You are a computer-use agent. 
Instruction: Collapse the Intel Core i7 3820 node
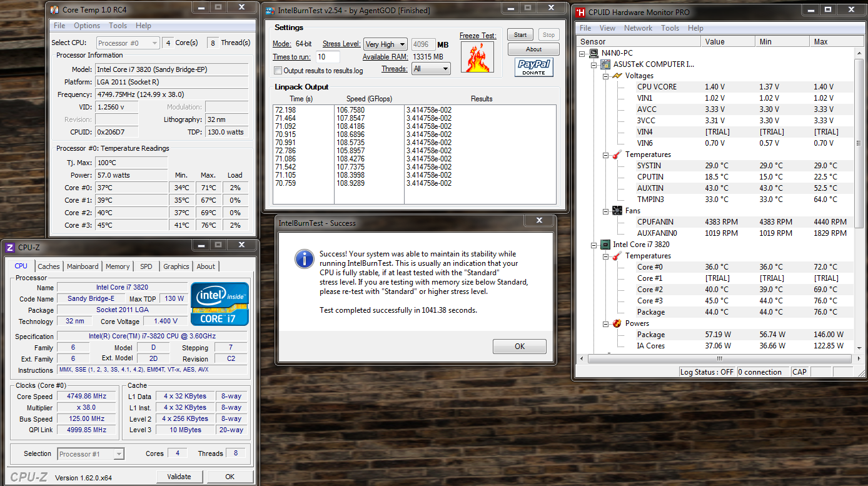594,245
